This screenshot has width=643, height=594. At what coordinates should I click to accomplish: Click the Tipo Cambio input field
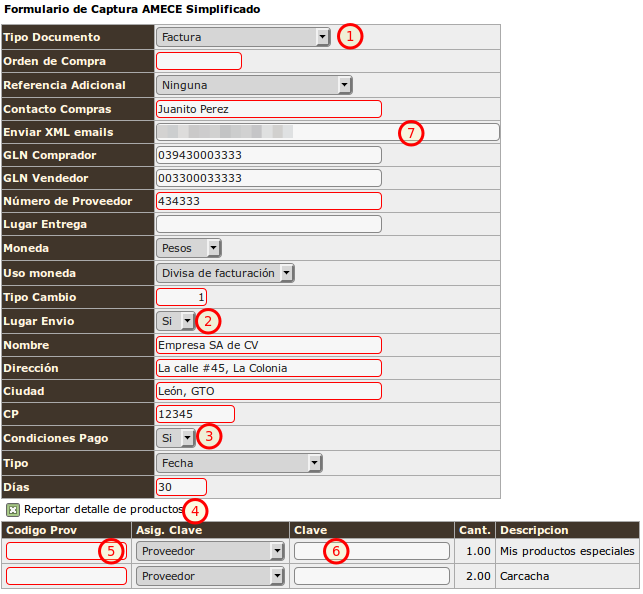181,297
